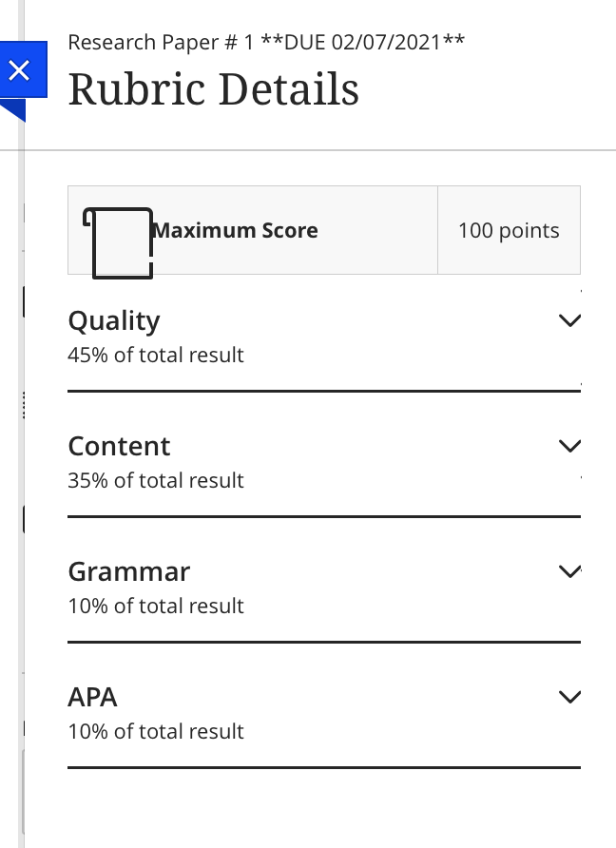Click Content's 35% of total result text
This screenshot has width=616, height=848.
click(156, 481)
